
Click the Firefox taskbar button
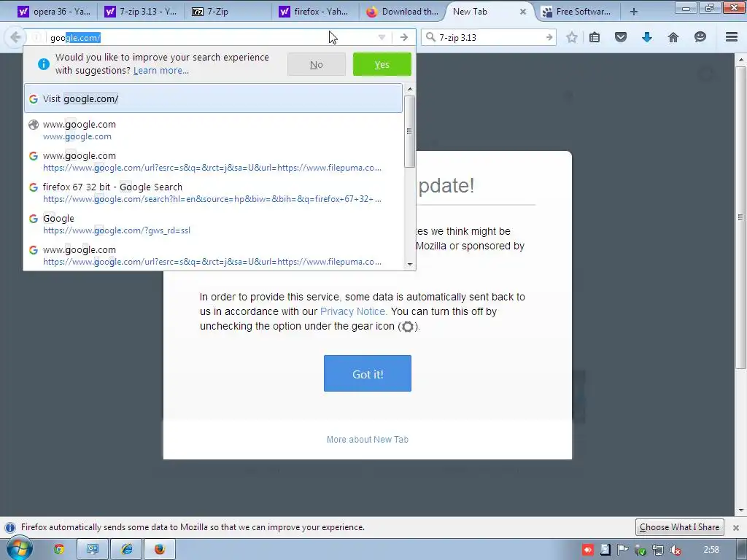tap(160, 550)
